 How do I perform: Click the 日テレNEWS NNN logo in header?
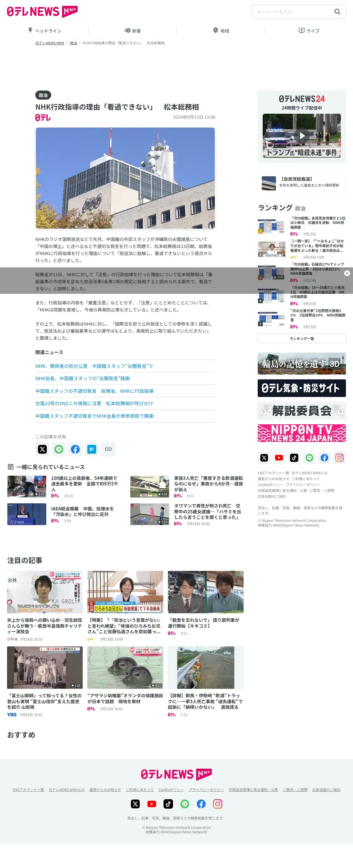click(x=42, y=12)
